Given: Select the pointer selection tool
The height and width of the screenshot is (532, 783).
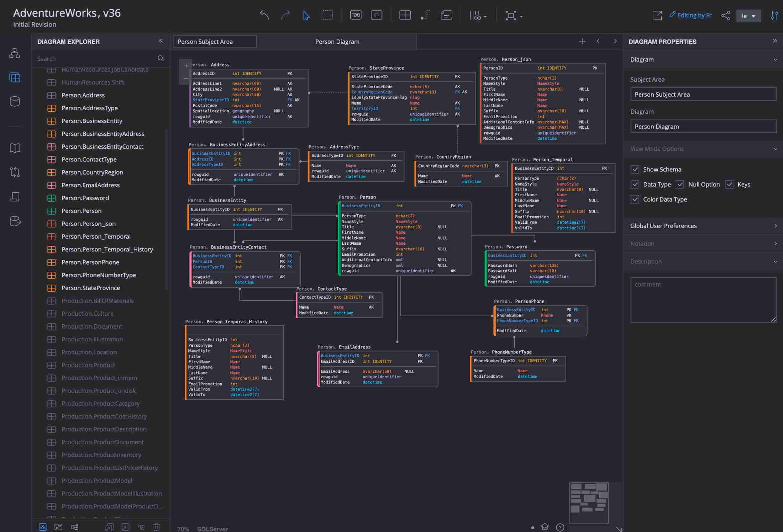Looking at the screenshot, I should coord(306,15).
